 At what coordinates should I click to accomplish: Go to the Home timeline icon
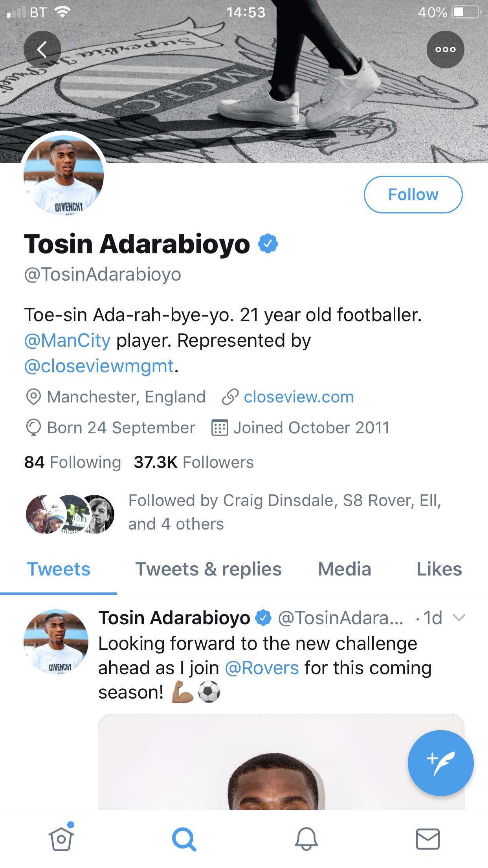coord(61,839)
